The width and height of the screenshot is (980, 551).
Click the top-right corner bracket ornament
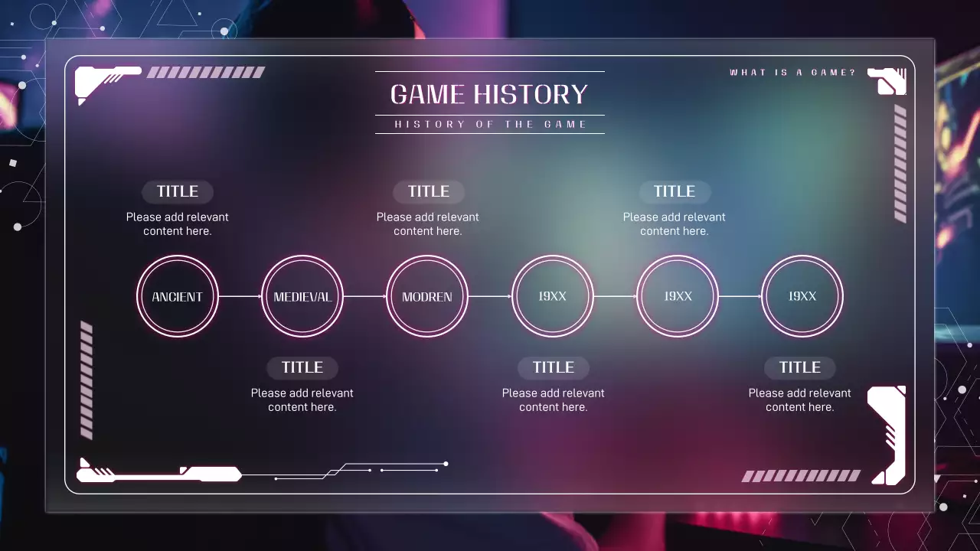[x=888, y=81]
